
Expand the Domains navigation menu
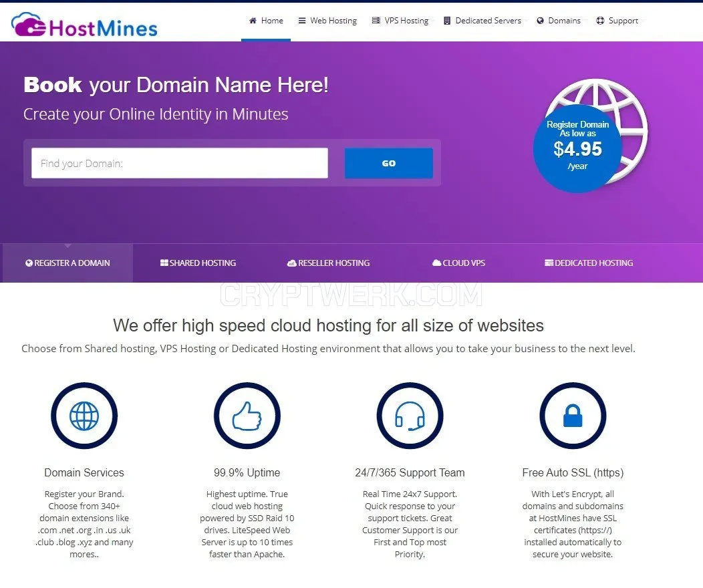[559, 21]
